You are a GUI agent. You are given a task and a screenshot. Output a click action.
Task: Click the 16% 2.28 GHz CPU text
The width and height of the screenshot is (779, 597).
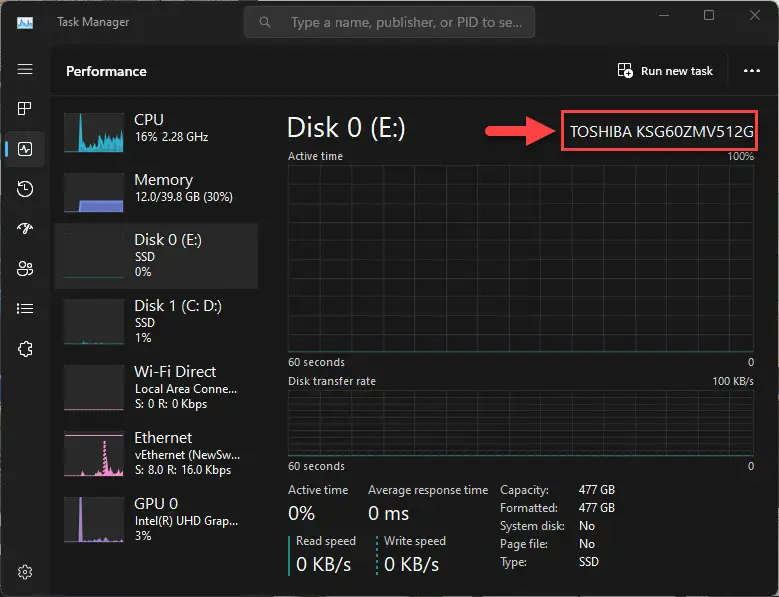[171, 137]
